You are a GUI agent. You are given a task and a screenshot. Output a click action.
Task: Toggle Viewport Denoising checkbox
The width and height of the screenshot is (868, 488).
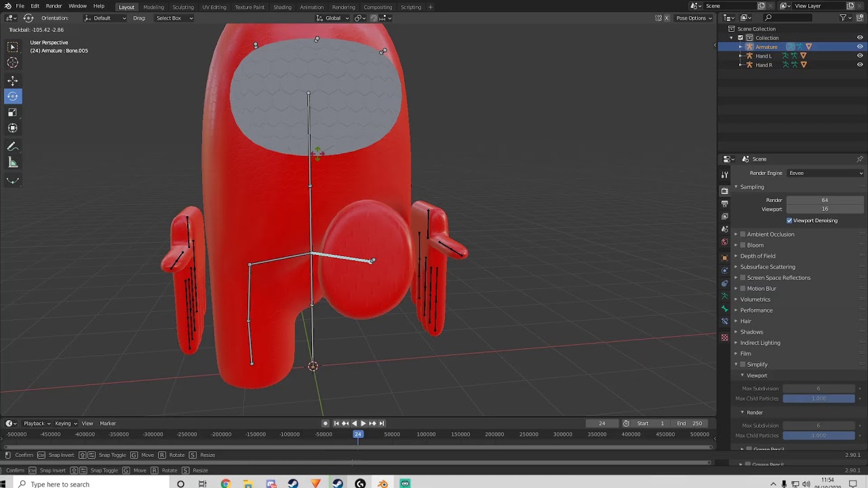coord(789,220)
